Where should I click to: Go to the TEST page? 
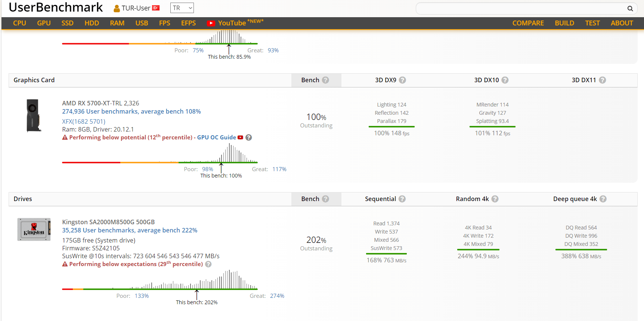point(592,23)
